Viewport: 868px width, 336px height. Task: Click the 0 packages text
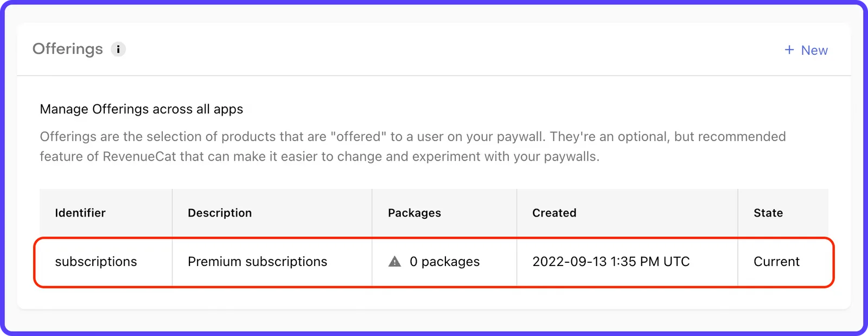[445, 262]
